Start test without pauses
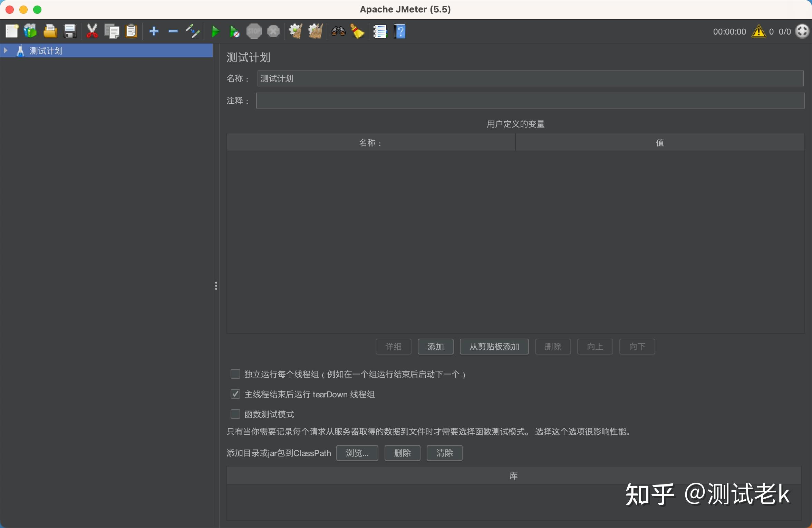 (234, 31)
